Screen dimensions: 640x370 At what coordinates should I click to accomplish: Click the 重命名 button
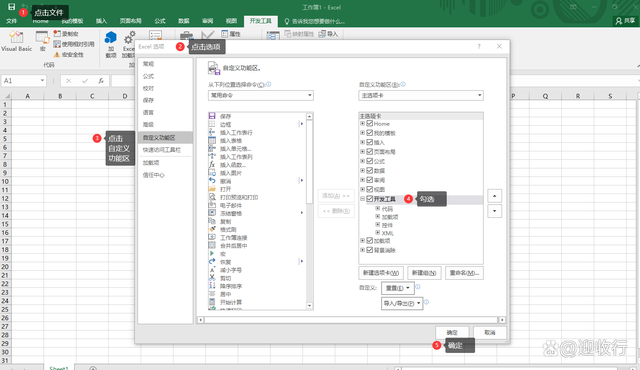[x=464, y=273]
